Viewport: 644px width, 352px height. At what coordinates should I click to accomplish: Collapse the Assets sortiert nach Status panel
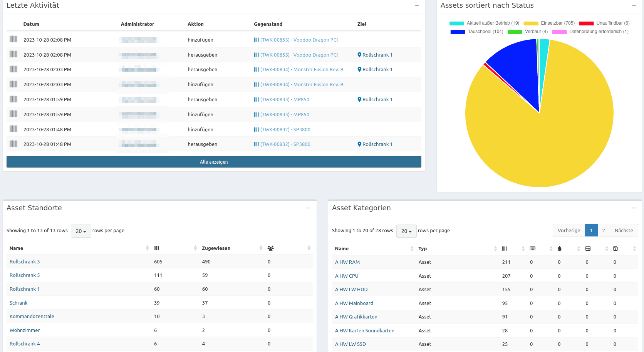634,5
